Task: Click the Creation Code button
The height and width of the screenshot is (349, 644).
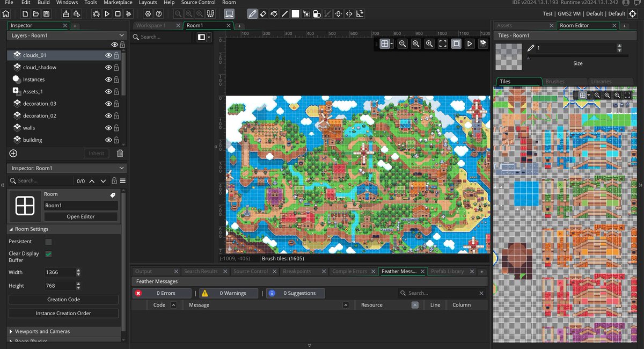Action: coord(63,300)
